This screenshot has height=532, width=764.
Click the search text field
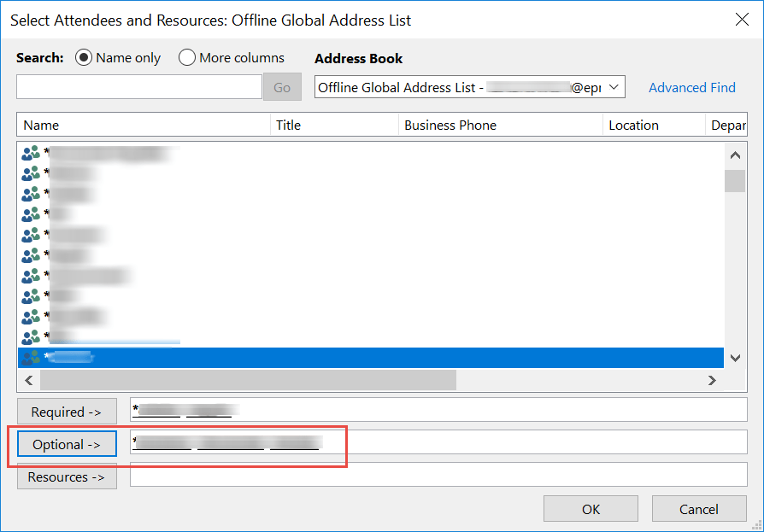pyautogui.click(x=139, y=87)
